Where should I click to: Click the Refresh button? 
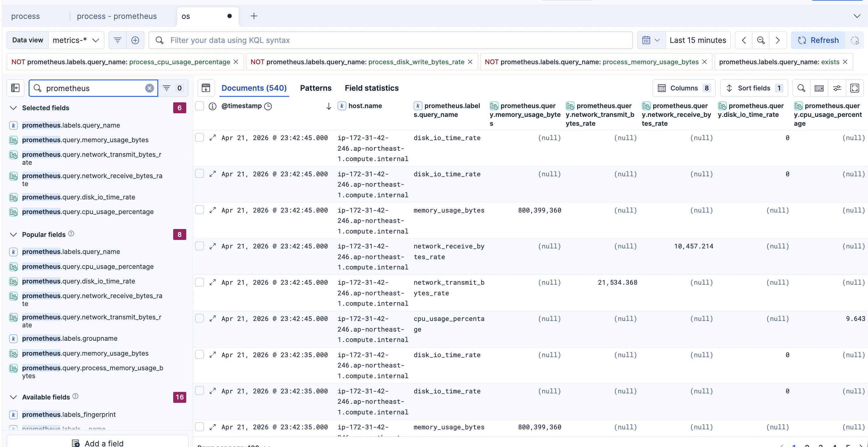click(818, 40)
